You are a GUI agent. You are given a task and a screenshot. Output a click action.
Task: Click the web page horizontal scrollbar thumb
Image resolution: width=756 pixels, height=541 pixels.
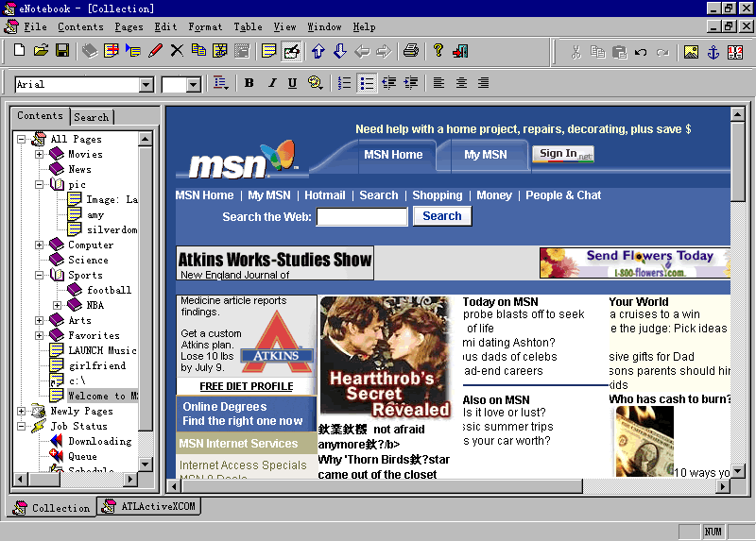pyautogui.click(x=382, y=486)
